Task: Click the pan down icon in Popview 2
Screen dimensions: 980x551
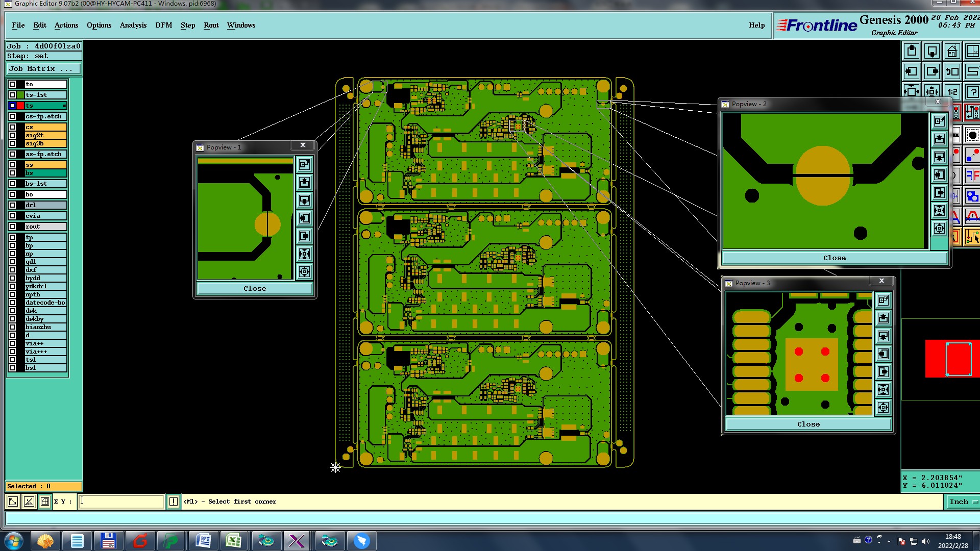Action: [x=939, y=157]
